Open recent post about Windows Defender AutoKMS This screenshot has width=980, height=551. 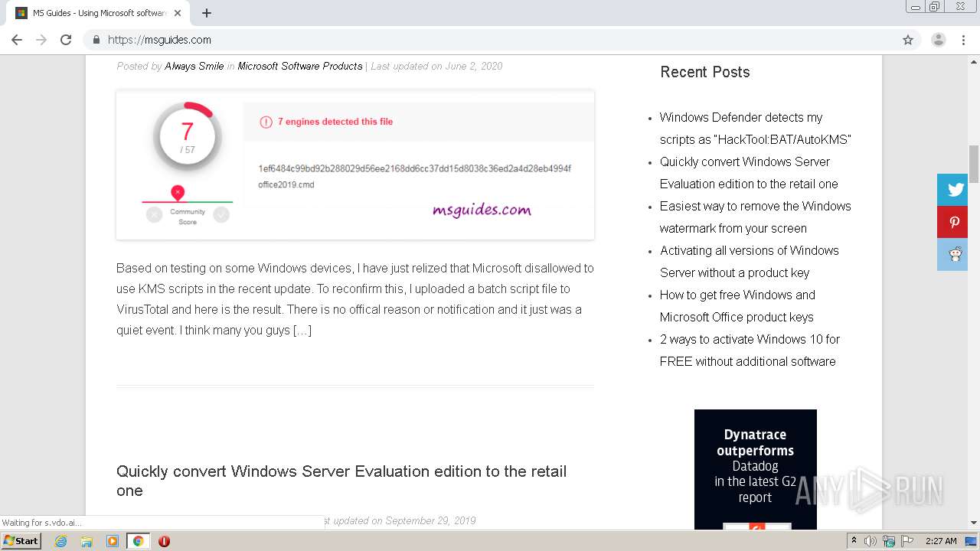point(756,129)
